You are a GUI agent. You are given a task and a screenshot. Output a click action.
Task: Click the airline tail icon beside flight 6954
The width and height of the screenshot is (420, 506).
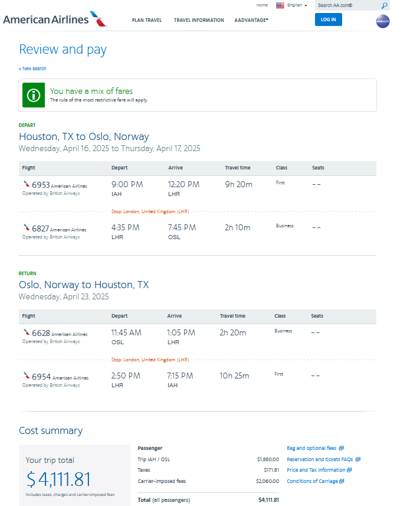[x=27, y=376]
